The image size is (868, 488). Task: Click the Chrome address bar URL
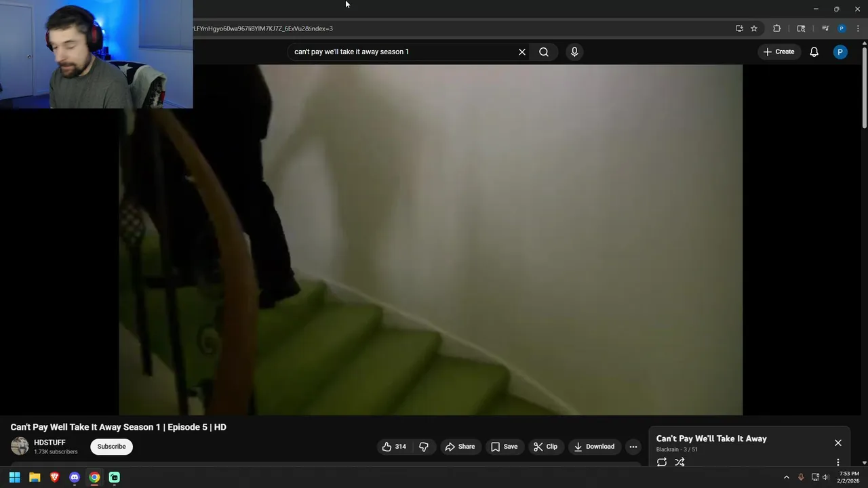262,28
